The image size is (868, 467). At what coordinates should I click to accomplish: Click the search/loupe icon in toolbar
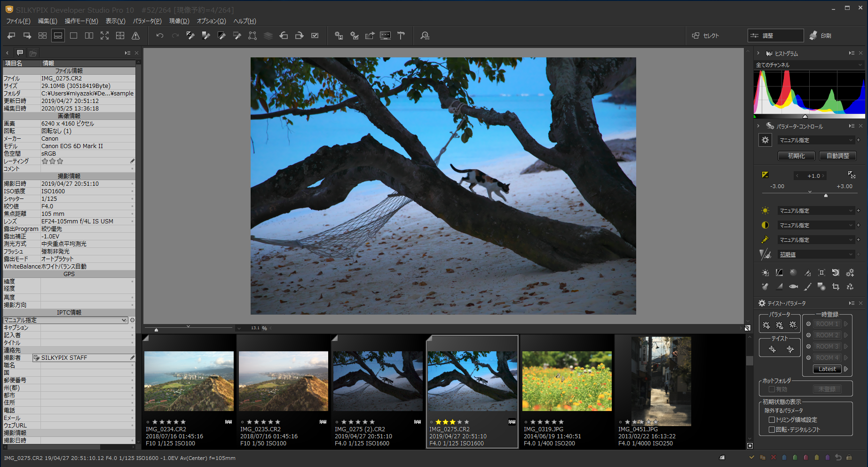click(x=425, y=36)
